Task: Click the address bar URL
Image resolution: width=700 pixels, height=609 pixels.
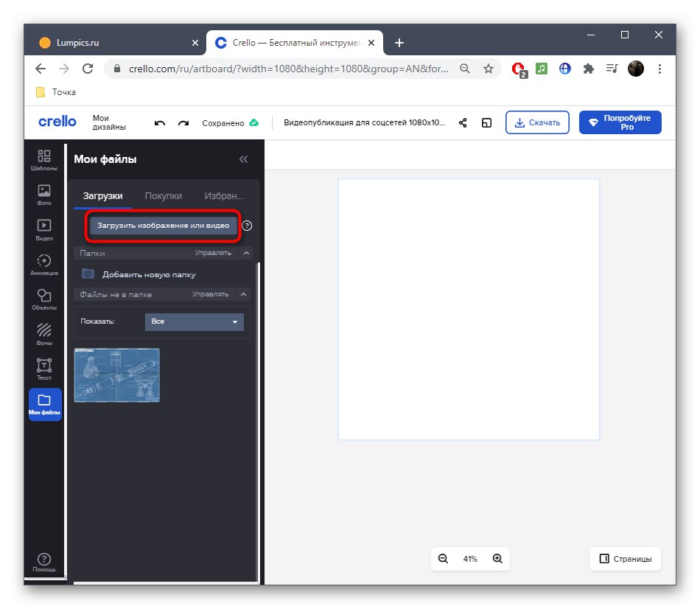Action: pos(288,69)
